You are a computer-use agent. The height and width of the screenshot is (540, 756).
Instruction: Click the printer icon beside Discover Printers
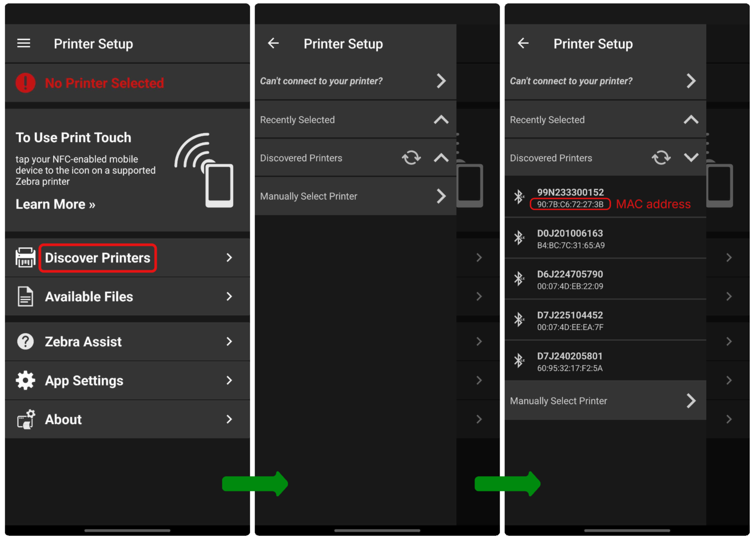[x=25, y=258]
